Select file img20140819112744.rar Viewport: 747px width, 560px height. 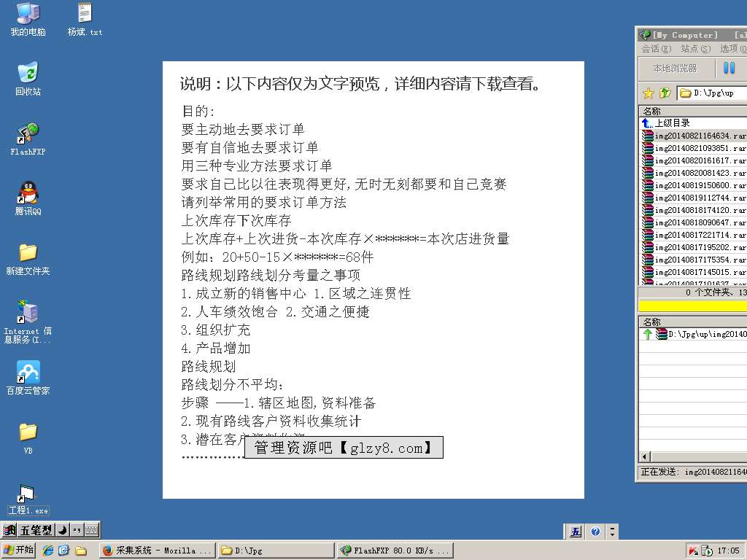click(x=694, y=198)
